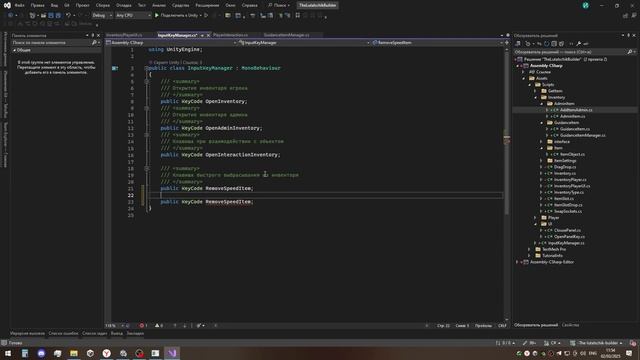
Task: Select the Assembly-CSharp project node
Action: (546, 66)
